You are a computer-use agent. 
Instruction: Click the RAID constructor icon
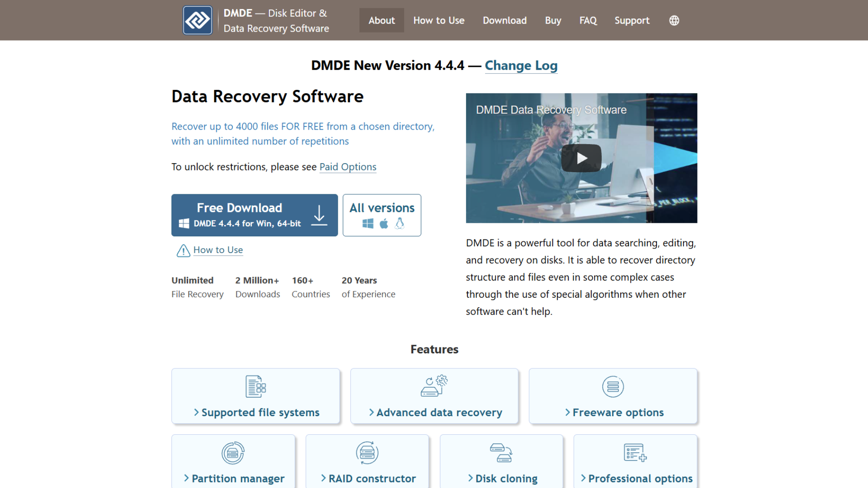click(367, 453)
